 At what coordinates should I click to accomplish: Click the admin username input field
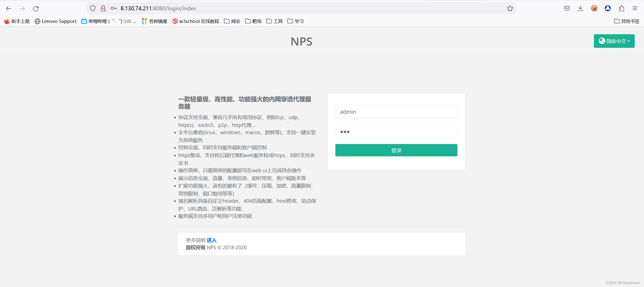pyautogui.click(x=396, y=112)
